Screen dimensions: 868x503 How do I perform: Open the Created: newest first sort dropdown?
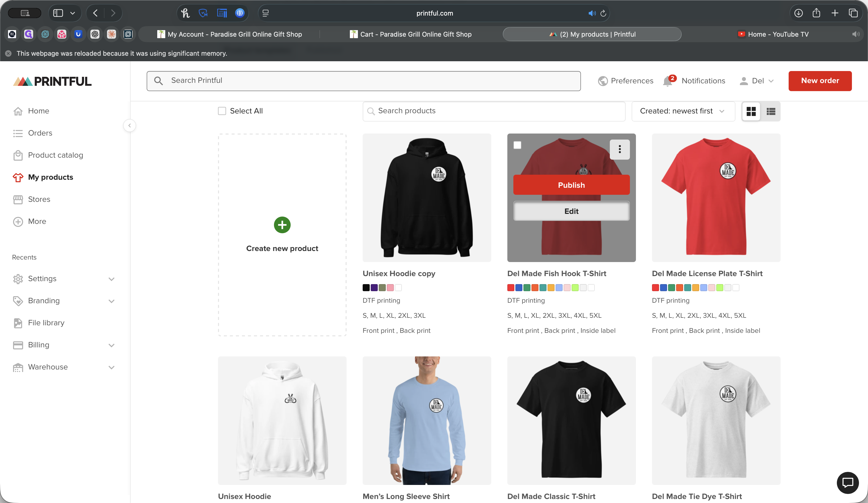coord(682,111)
